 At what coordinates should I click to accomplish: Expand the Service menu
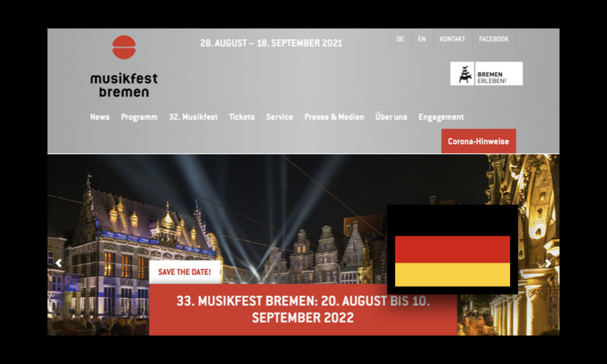click(280, 117)
